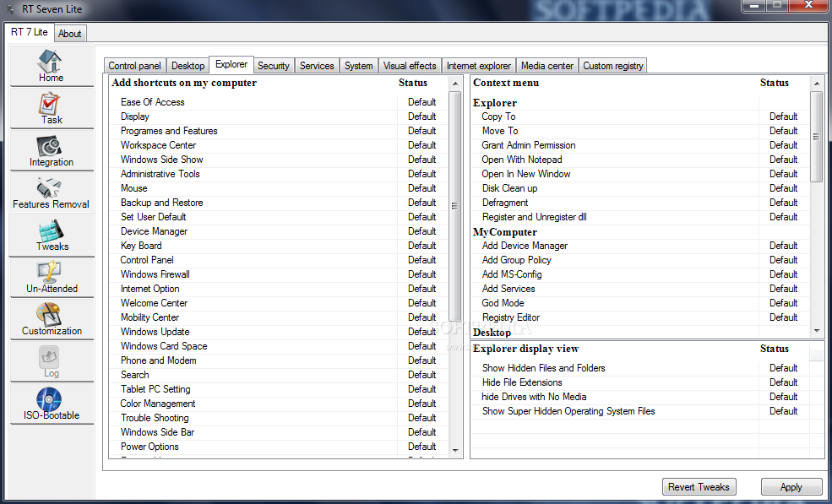Select the Device Manager shortcut row
Viewport: 832px width, 504px height.
[279, 230]
